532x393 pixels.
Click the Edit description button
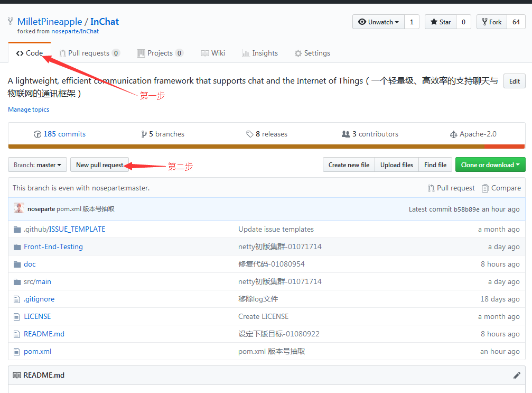(x=515, y=81)
